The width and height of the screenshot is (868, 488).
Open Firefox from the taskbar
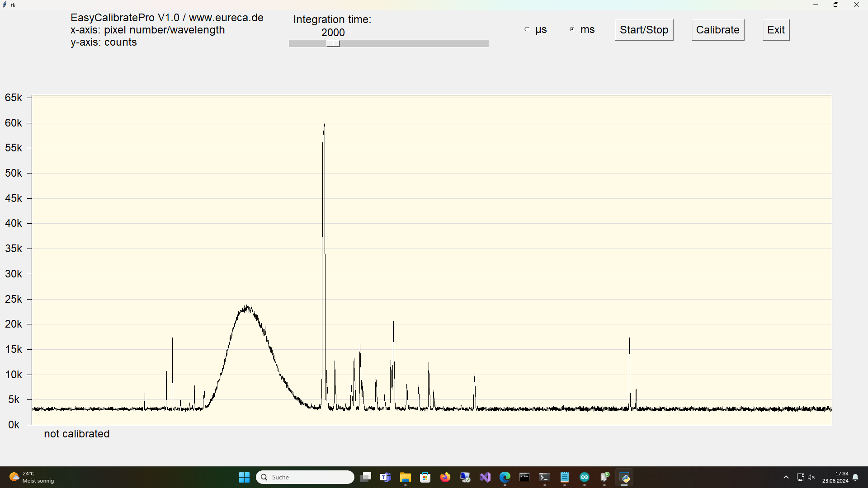point(445,477)
